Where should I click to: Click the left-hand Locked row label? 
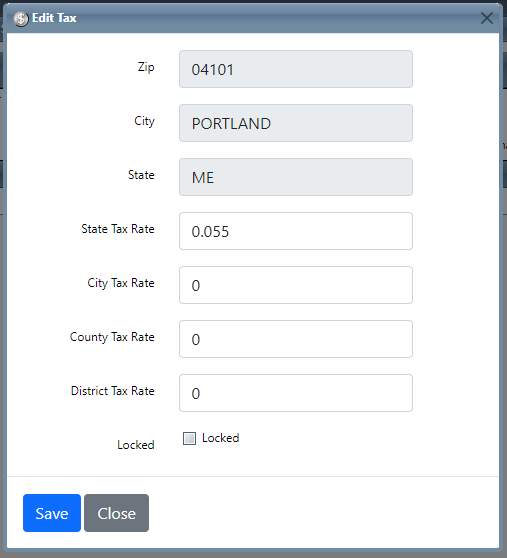click(136, 445)
